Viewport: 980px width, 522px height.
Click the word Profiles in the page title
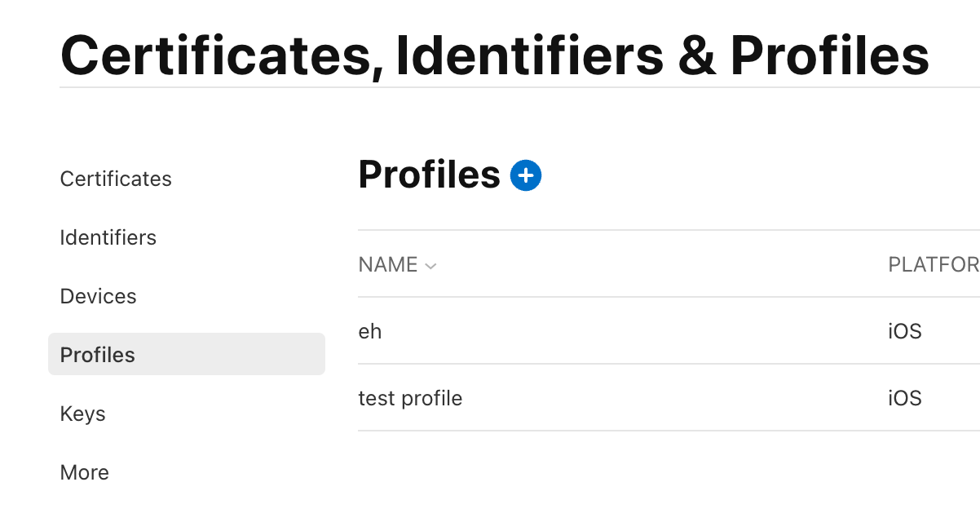click(x=829, y=55)
